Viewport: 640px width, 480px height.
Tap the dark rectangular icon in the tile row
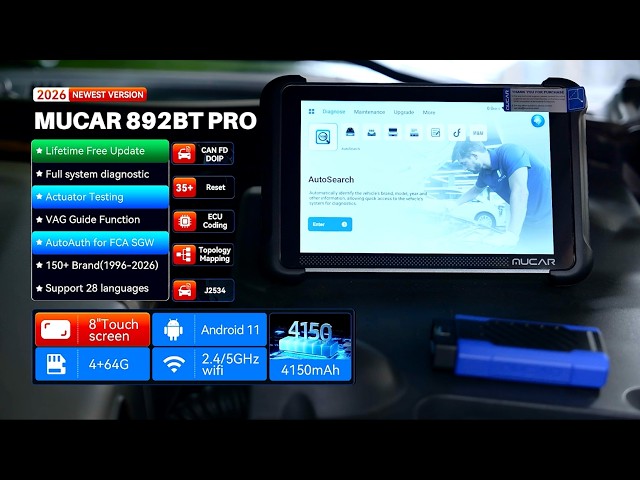point(393,132)
